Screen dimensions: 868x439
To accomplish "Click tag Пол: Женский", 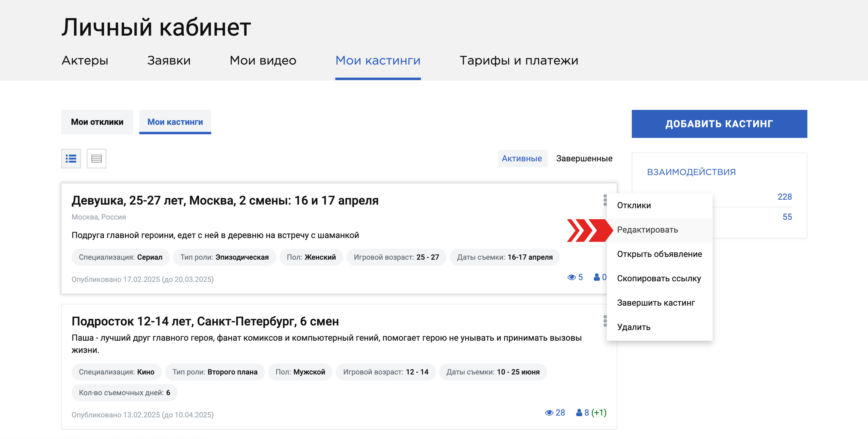I will (x=311, y=257).
